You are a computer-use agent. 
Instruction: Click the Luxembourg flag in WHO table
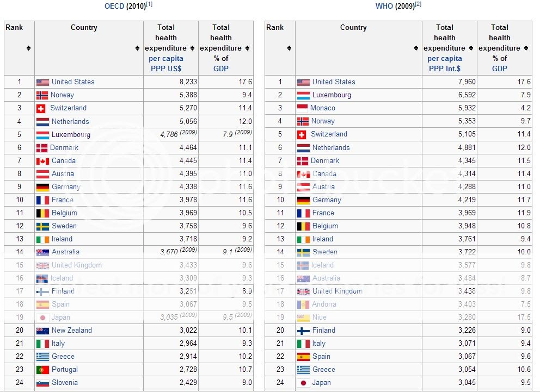303,95
